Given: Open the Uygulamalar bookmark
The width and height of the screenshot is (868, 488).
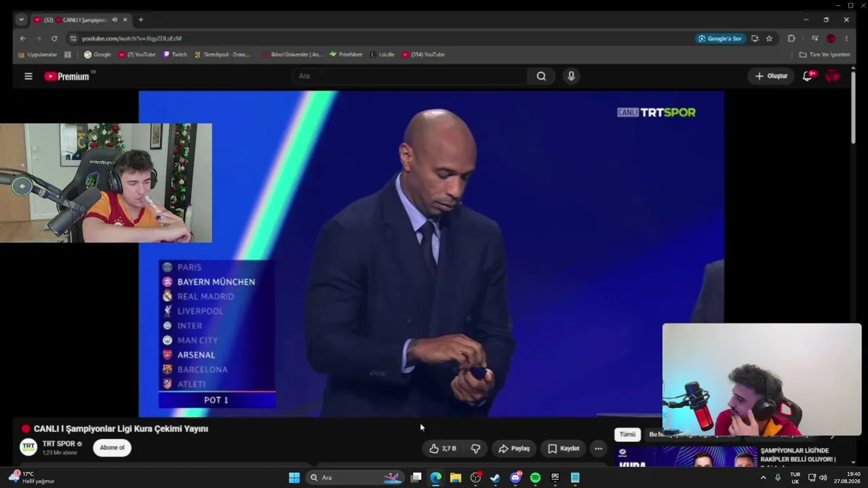Looking at the screenshot, I should pos(38,55).
